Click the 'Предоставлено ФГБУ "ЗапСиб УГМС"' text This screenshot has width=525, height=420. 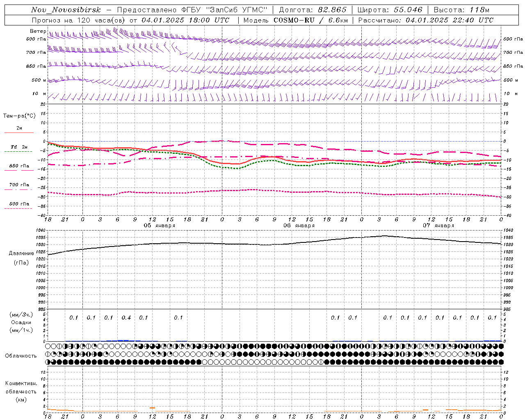pos(192,10)
